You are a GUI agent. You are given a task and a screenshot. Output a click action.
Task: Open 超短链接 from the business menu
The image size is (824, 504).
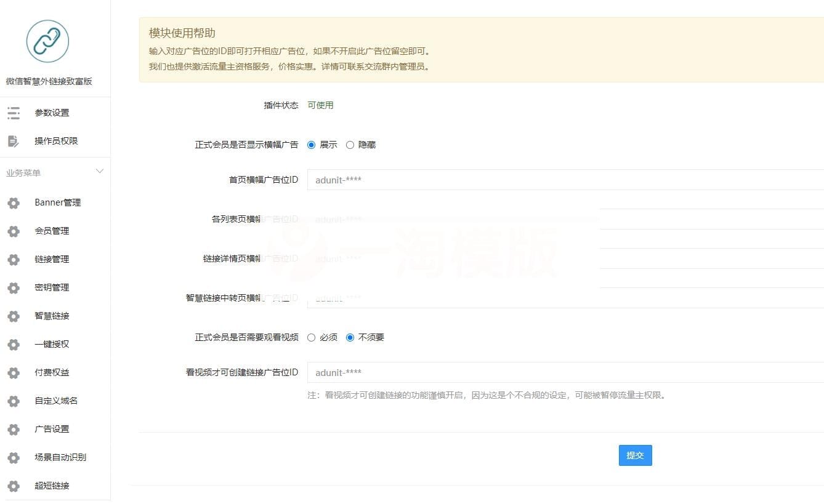(52, 486)
